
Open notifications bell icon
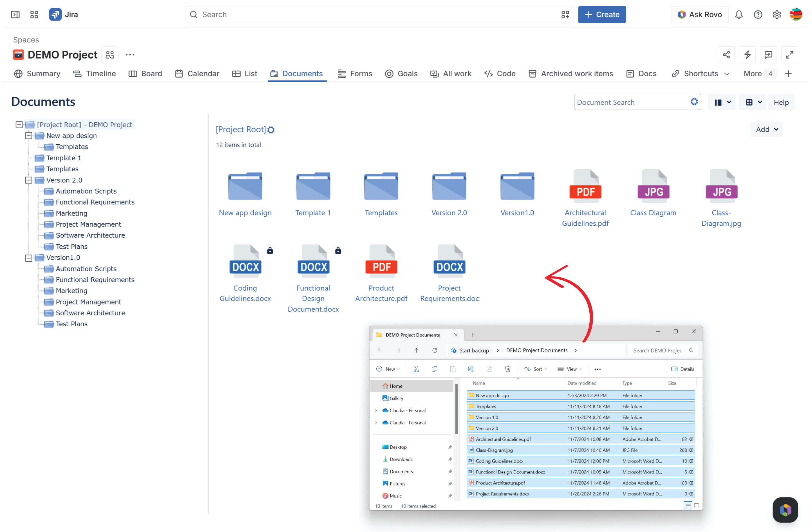click(x=739, y=14)
